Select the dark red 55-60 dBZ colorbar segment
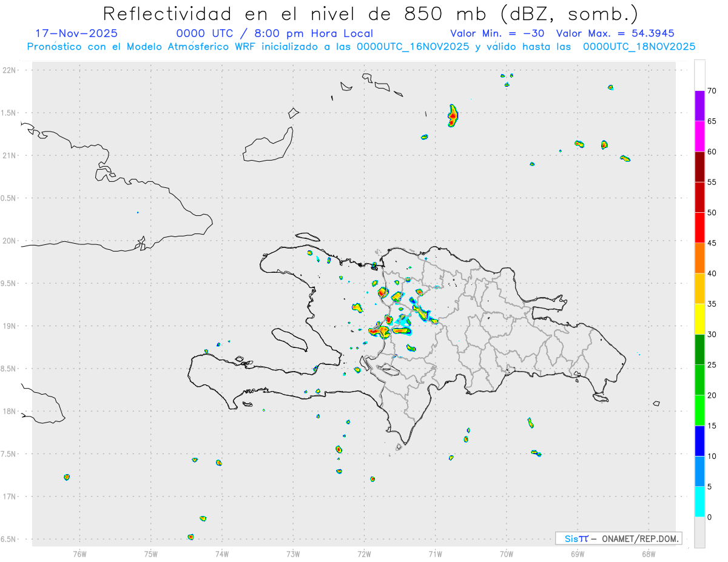The image size is (728, 562). click(699, 167)
